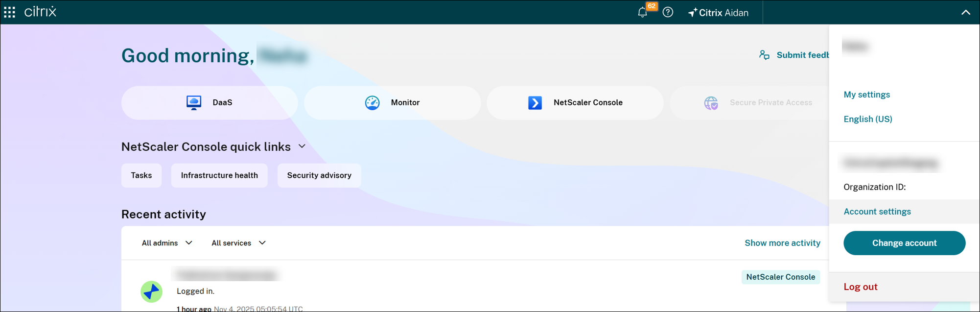Click the notification count badge 62
Image resolution: width=980 pixels, height=312 pixels.
click(652, 6)
